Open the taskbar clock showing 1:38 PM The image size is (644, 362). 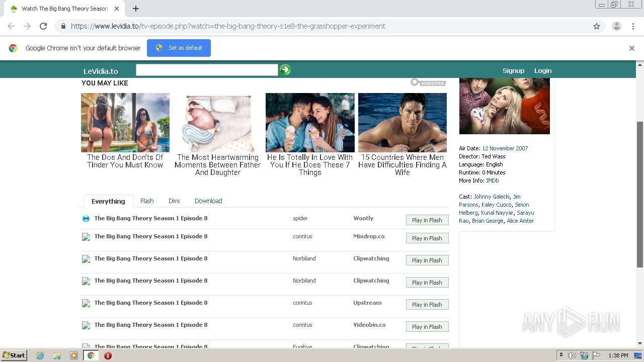click(x=618, y=355)
